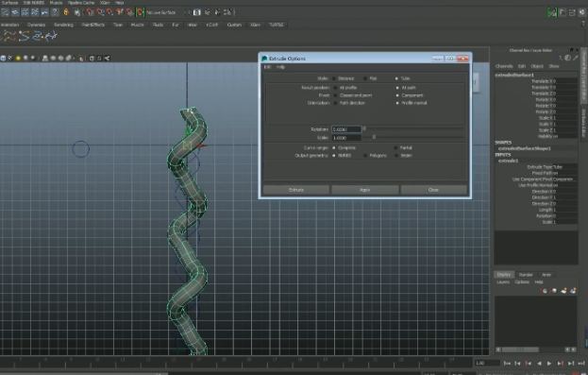Switch to the PaintEffects shelf tab
The width and height of the screenshot is (588, 375).
(x=93, y=25)
